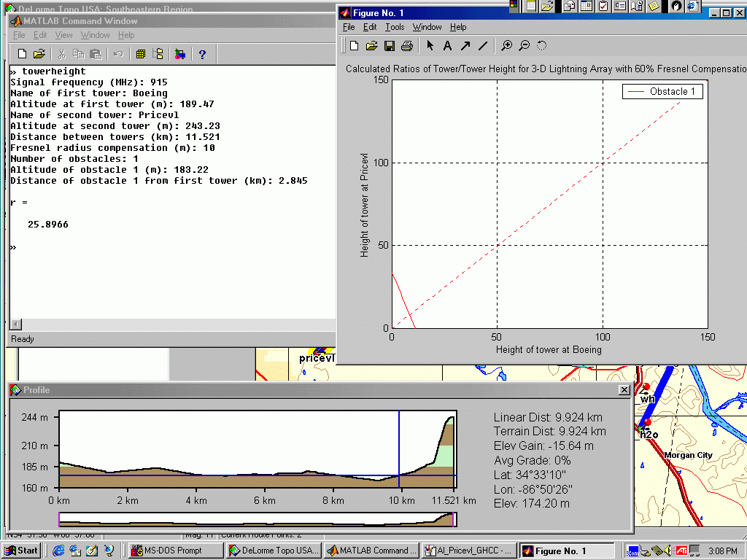The width and height of the screenshot is (747, 560).
Task: Click the taskbar clock showing 3:08 PM
Action: pos(723,551)
